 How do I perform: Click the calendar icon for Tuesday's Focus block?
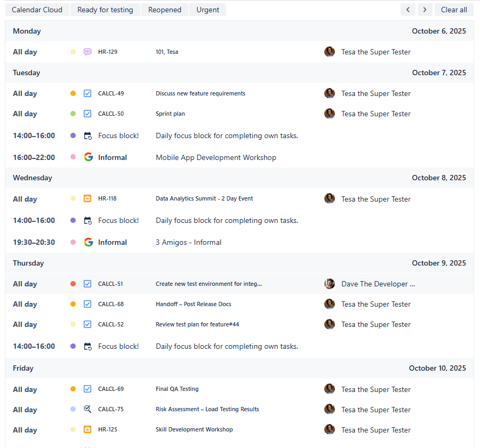[x=88, y=136]
